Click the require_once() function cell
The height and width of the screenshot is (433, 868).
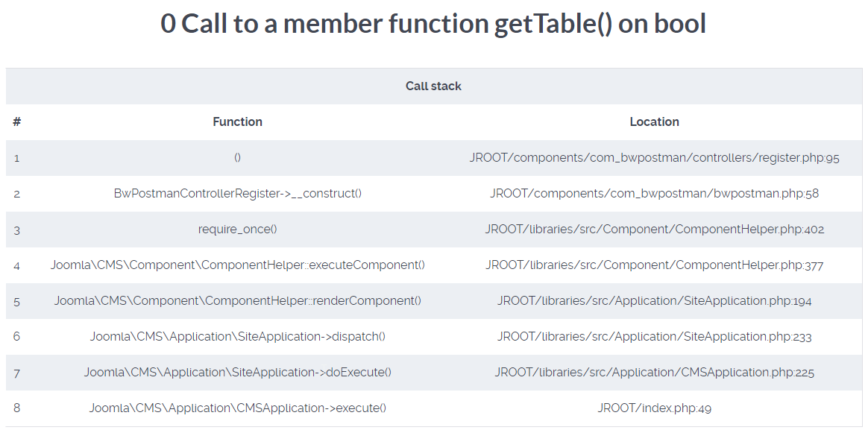coord(237,230)
